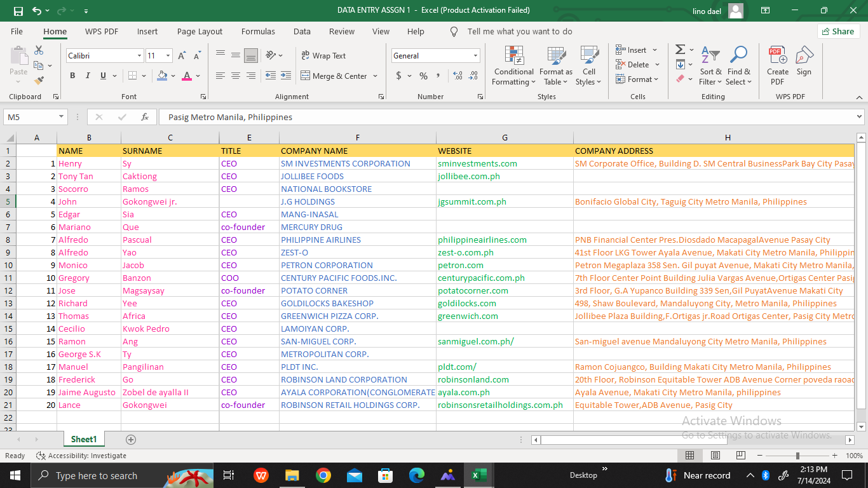Toggle Bold formatting
This screenshot has width=868, height=488.
tap(72, 76)
